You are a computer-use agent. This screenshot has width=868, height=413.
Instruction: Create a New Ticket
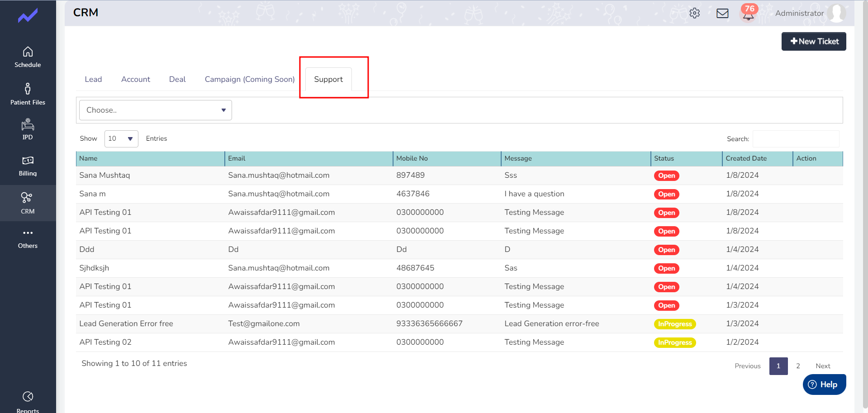pos(814,41)
